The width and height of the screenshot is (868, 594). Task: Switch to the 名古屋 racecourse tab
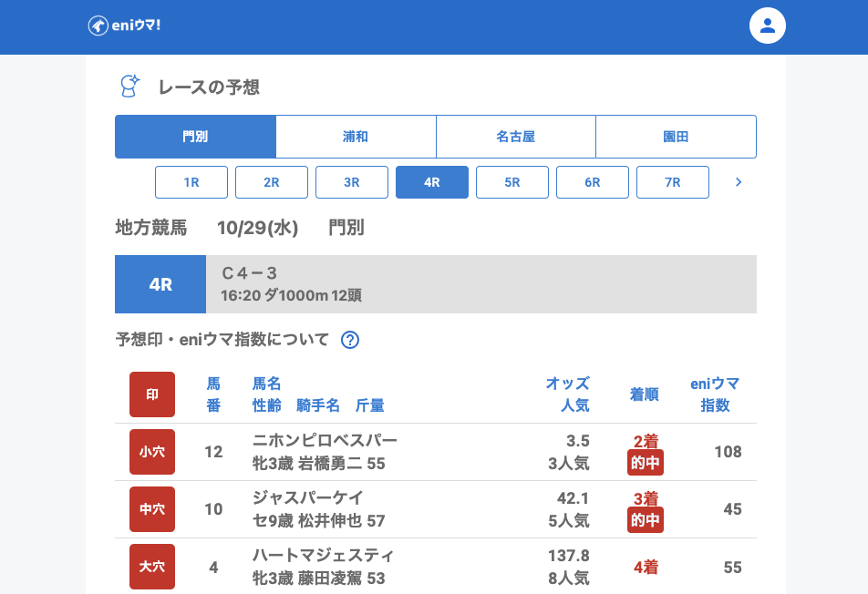tap(515, 137)
